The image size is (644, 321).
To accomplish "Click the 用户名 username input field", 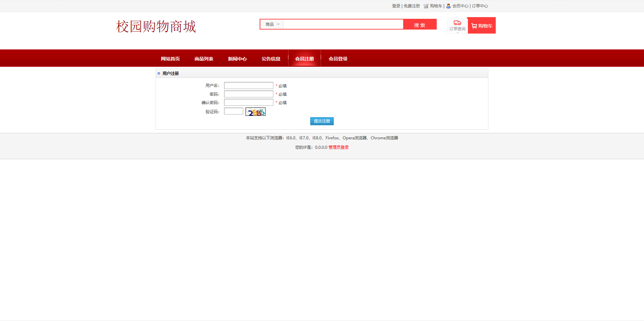I will 249,86.
